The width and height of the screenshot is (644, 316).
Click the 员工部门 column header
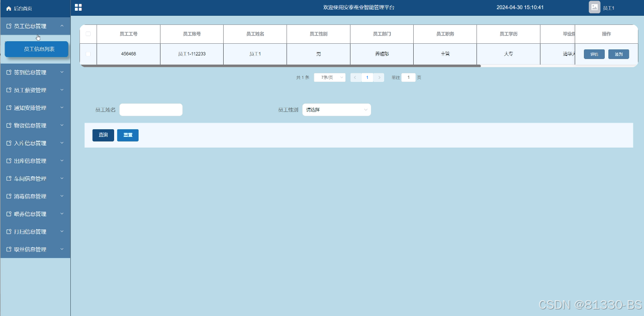tap(382, 34)
